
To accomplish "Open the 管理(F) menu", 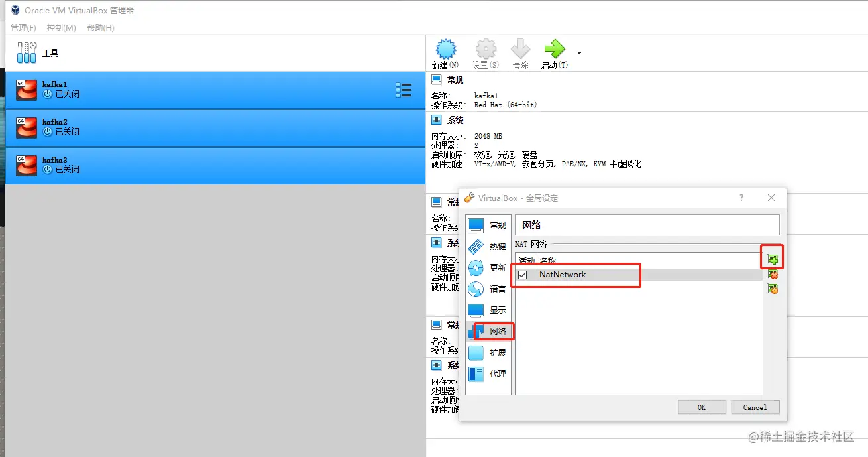I will (23, 27).
